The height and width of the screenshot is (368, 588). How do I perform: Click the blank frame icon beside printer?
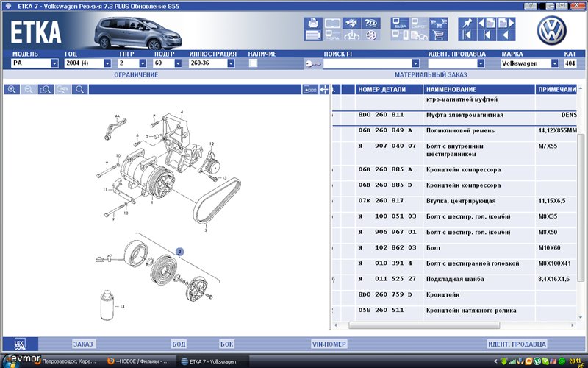(332, 24)
